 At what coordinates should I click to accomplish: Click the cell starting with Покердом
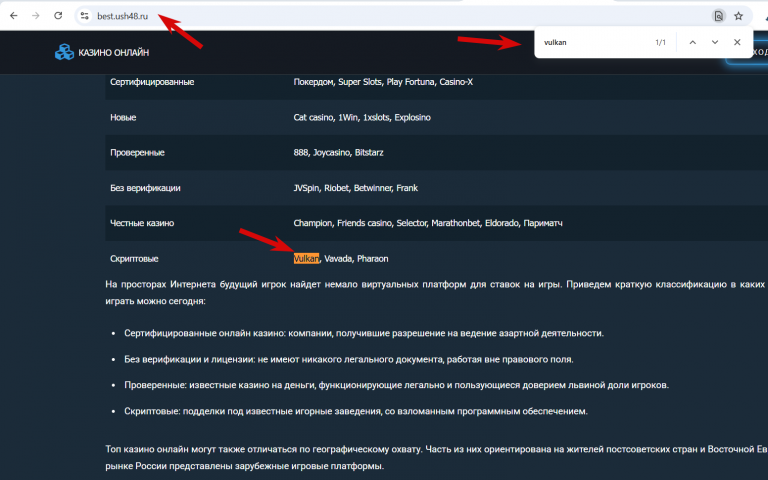click(383, 82)
